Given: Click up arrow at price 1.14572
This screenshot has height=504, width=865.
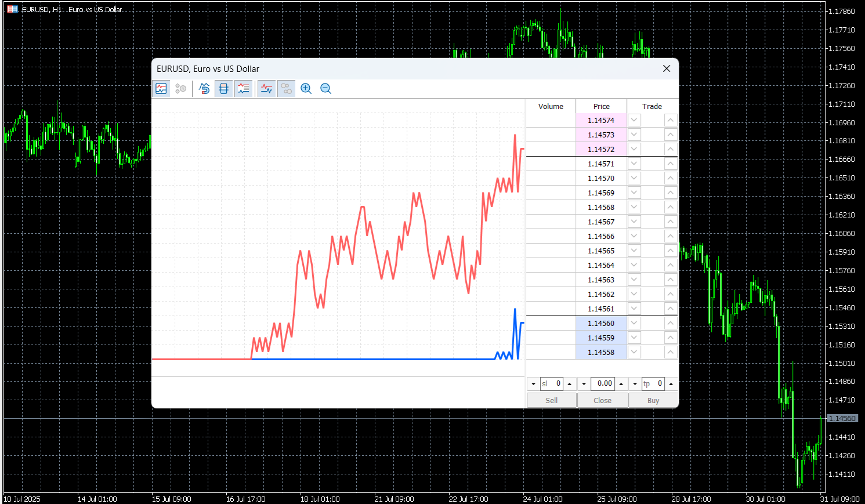Looking at the screenshot, I should pyautogui.click(x=671, y=149).
